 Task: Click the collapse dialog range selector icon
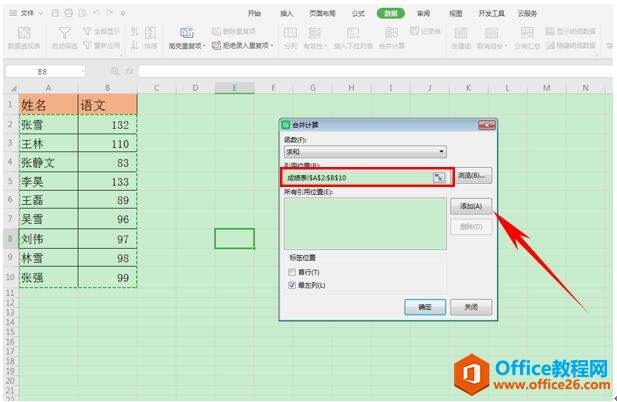[439, 177]
